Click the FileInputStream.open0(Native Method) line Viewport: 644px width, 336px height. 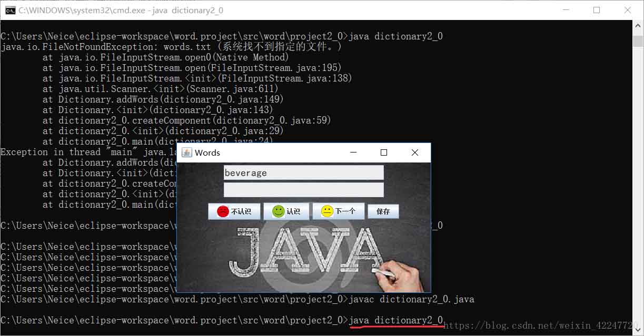(166, 57)
